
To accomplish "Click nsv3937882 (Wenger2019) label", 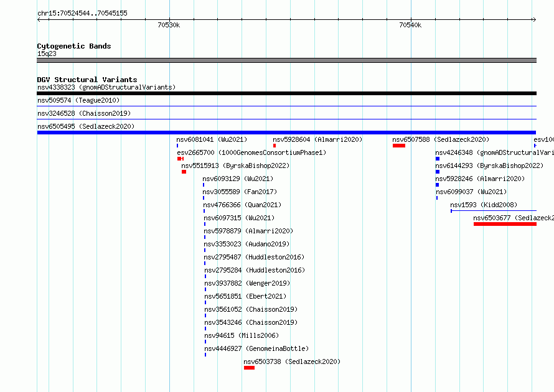I will [247, 283].
